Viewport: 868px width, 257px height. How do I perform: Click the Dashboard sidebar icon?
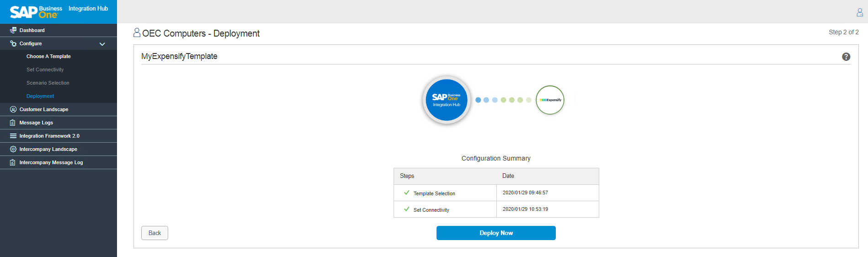pos(13,30)
